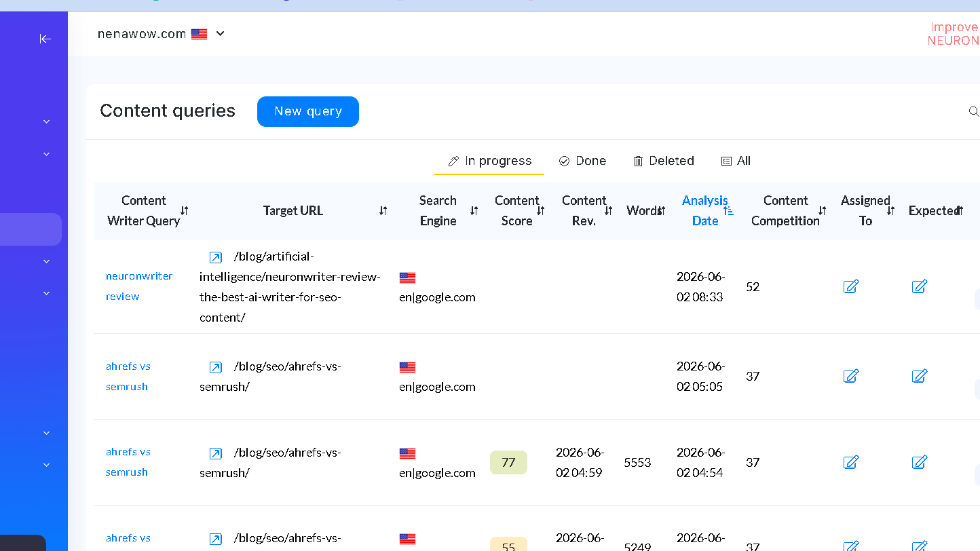Click the Improve NEURON link

coord(954,34)
